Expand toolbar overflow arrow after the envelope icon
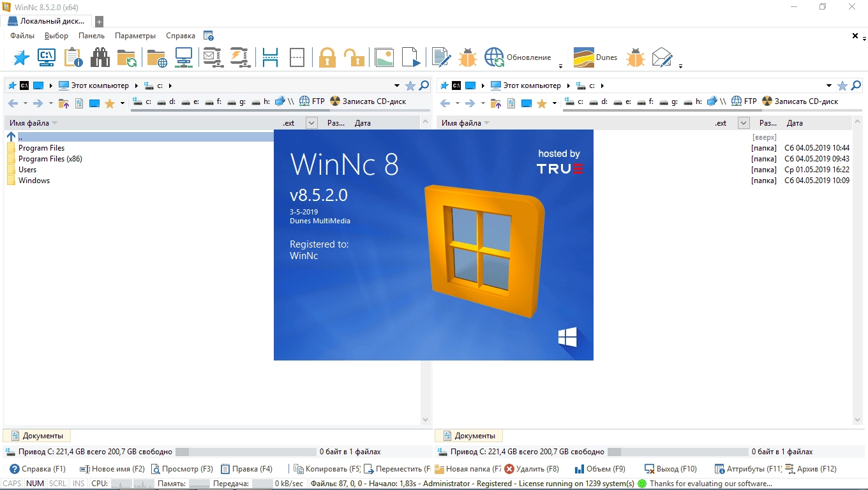Viewport: 868px width, 490px height. click(x=681, y=66)
